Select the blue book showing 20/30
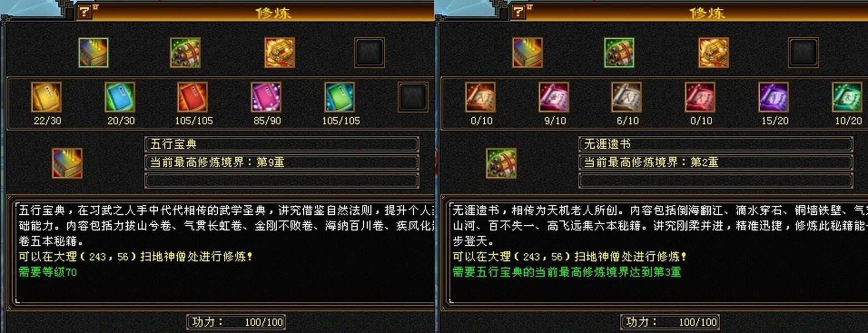The height and width of the screenshot is (333, 868). pyautogui.click(x=120, y=97)
